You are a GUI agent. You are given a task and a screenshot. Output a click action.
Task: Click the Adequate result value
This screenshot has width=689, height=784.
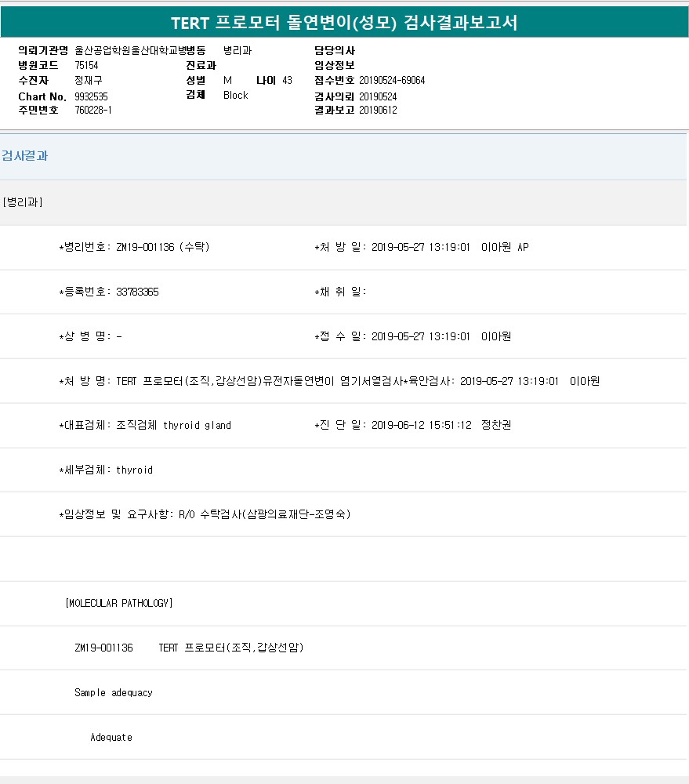tap(111, 737)
